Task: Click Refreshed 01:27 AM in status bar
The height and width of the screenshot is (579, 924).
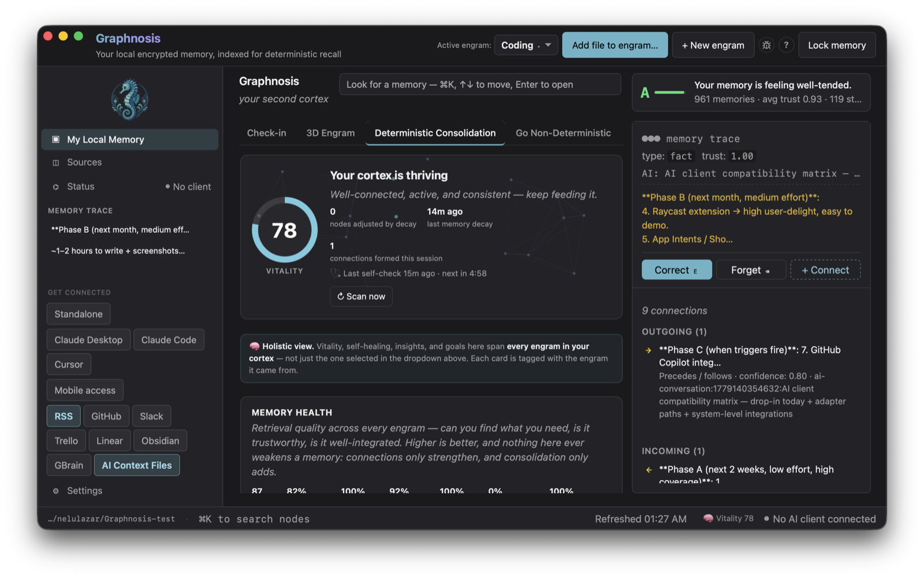Action: [x=640, y=519]
